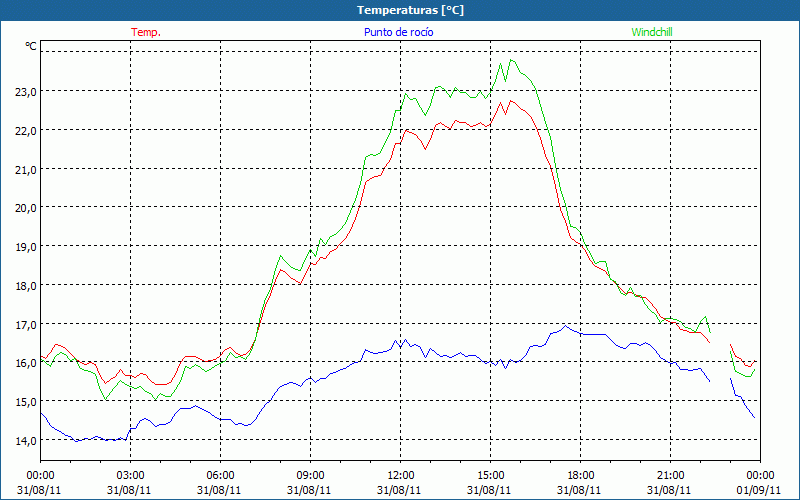Select the red 'Temp.' legend label
This screenshot has width=800, height=500.
coord(146,32)
